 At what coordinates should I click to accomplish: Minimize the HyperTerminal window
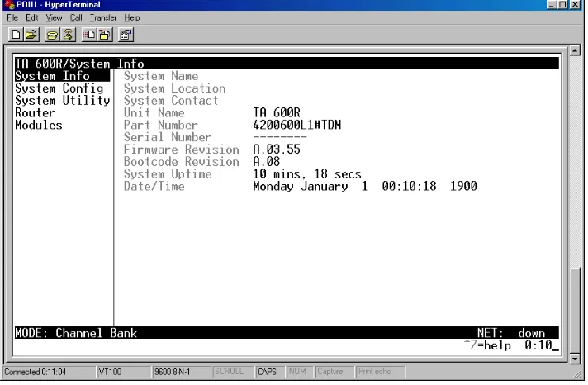[x=552, y=4]
